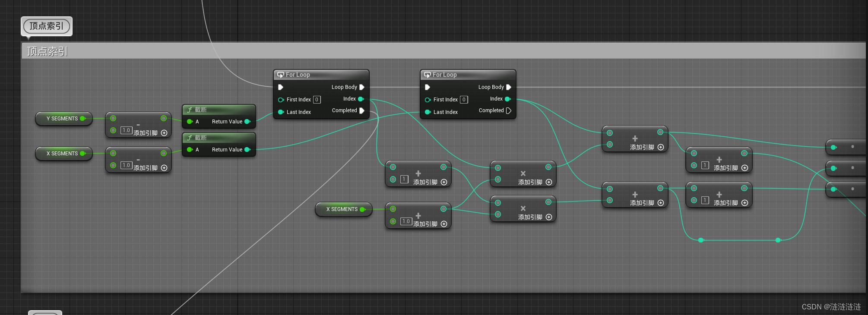The image size is (868, 315).
Task: Click the first For Loop's exec input pin
Action: pos(281,87)
